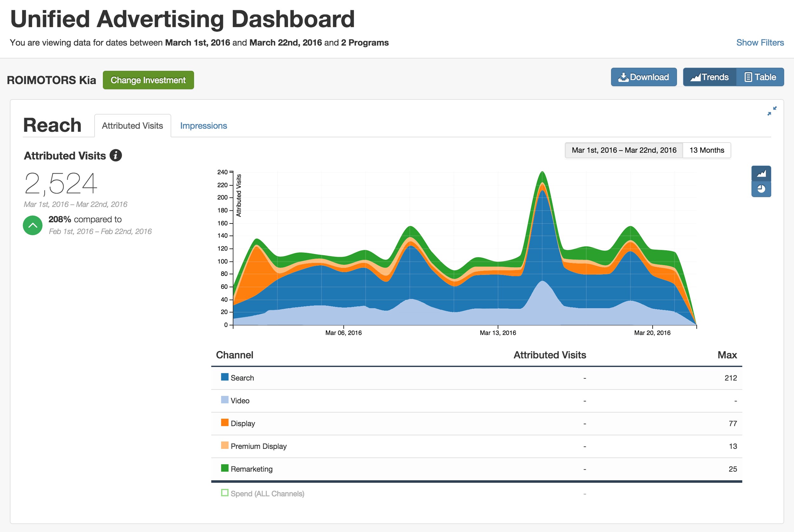This screenshot has height=532, width=794.
Task: Click the Download button
Action: [643, 77]
